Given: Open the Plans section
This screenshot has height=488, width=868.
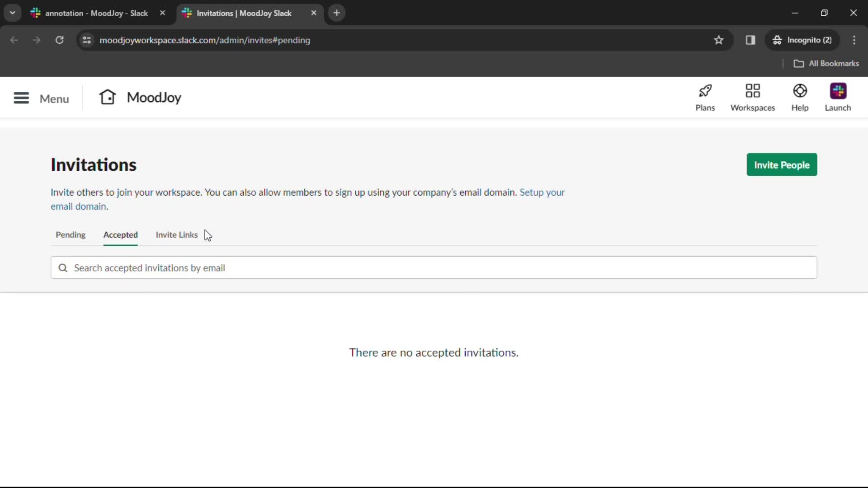Looking at the screenshot, I should [x=705, y=97].
